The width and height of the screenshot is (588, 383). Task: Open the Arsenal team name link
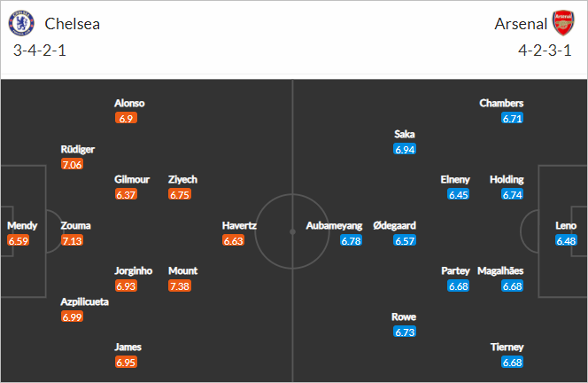click(x=521, y=24)
